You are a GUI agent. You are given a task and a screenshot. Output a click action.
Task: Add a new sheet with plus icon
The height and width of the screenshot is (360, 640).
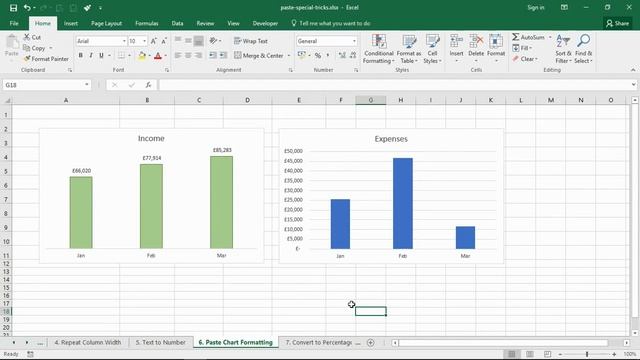(x=371, y=343)
